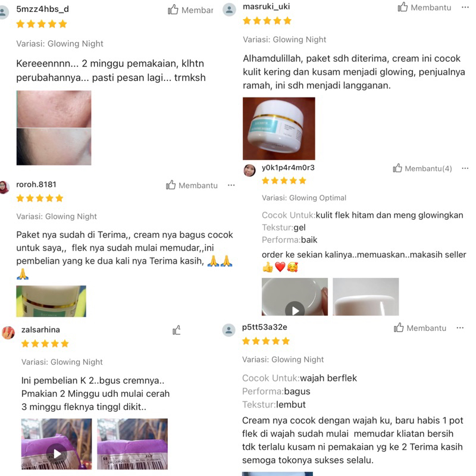Open masruki_uki's cream jar photo
Image resolution: width=476 pixels, height=476 pixels.
278,129
